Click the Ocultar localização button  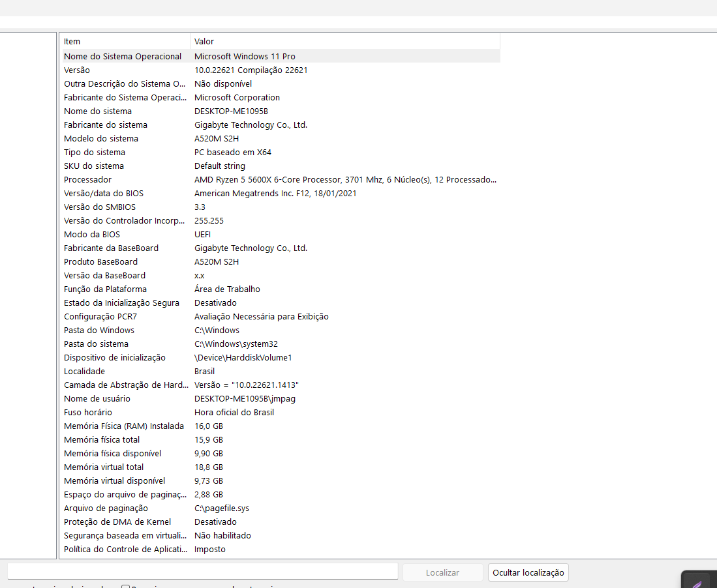(x=528, y=572)
